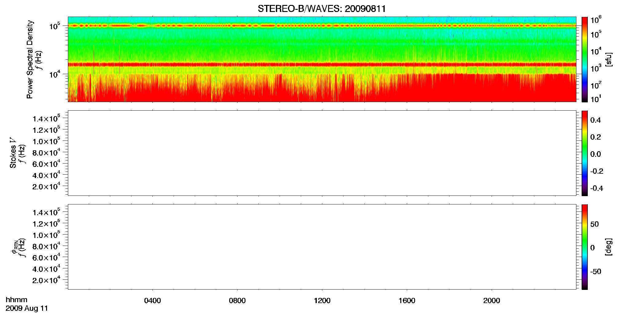This screenshot has width=644, height=332.
Task: Select the 2000 time axis label
Action: [492, 301]
